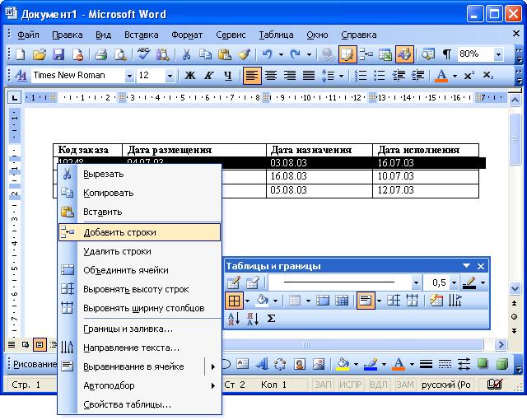Open print preview from the toolbar
The width and height of the screenshot is (527, 420).
120,54
